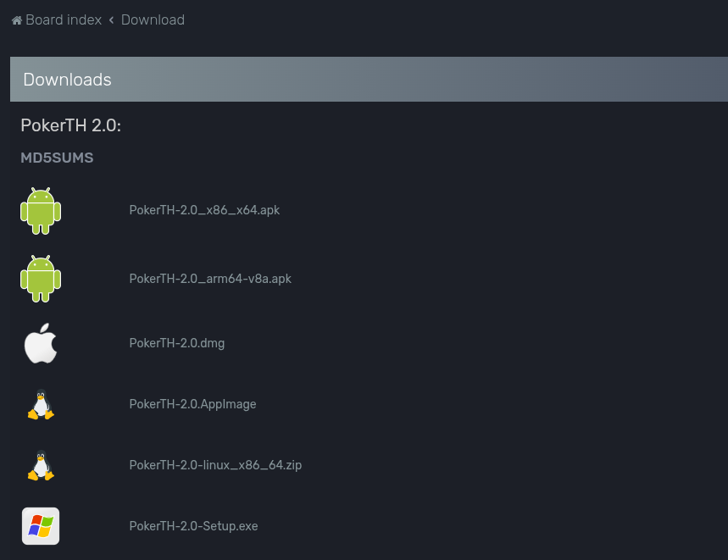Download PokerTH-2.0-linux_x86_64.zip
728x560 pixels.
[x=215, y=465]
